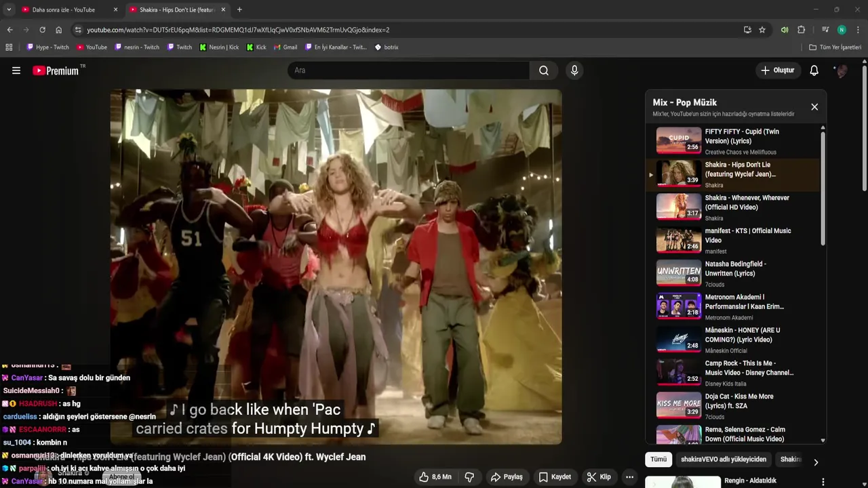
Task: Close the Shakira Hips Don't Lie tab
Action: [x=223, y=9]
